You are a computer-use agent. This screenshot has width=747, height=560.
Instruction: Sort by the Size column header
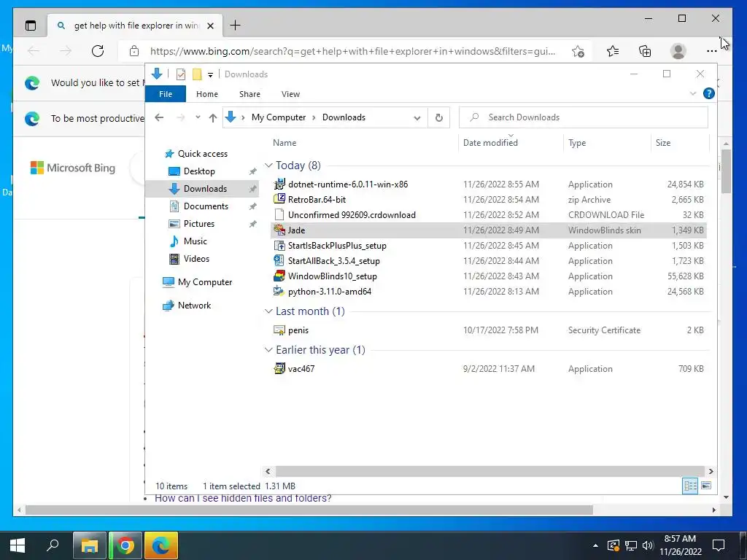click(x=662, y=143)
